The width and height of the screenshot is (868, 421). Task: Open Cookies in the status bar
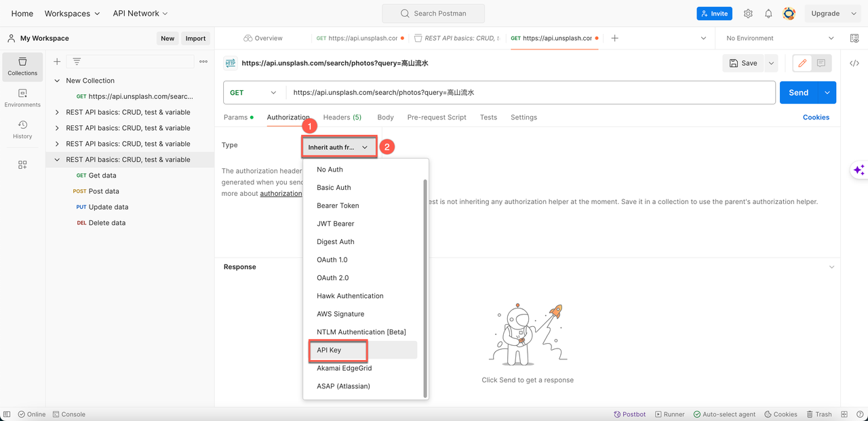(x=781, y=414)
